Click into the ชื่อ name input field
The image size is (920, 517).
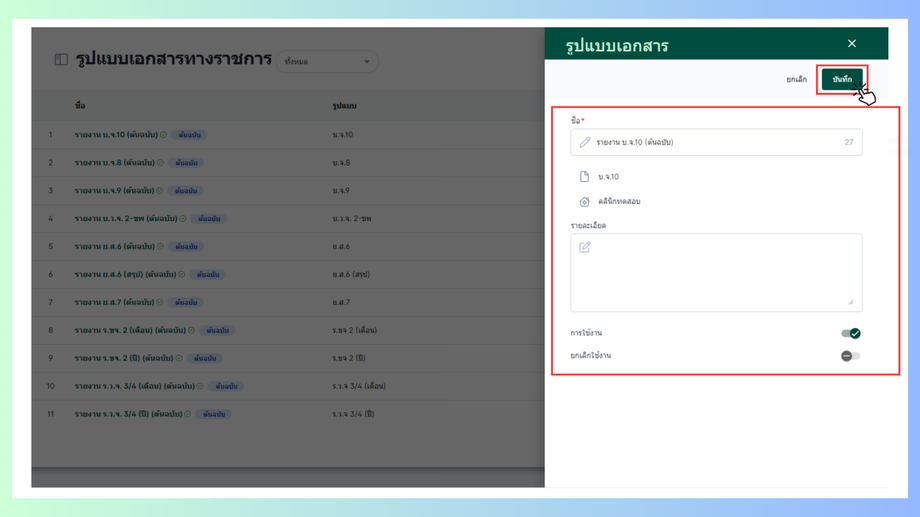pos(716,142)
